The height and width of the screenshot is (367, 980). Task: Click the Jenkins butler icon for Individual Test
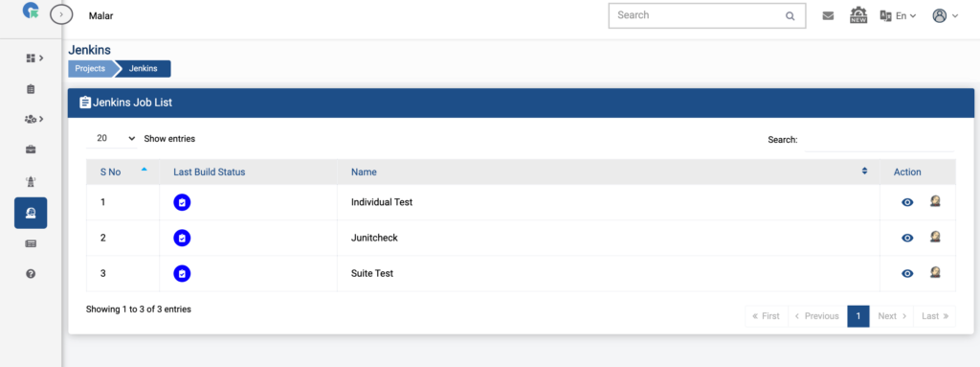point(935,201)
